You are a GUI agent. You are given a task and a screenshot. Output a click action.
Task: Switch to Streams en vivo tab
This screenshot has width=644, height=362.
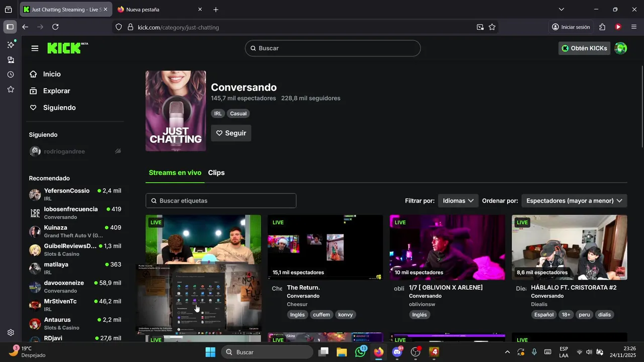click(175, 172)
